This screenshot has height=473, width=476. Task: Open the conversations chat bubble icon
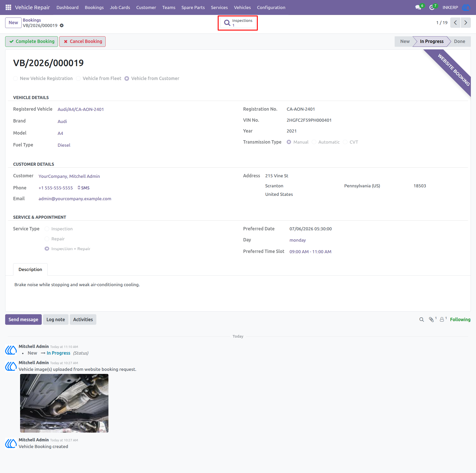point(418,7)
